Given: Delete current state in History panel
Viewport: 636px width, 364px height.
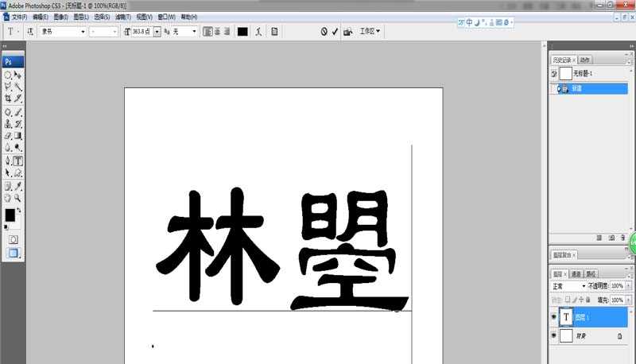Looking at the screenshot, I should 623,238.
